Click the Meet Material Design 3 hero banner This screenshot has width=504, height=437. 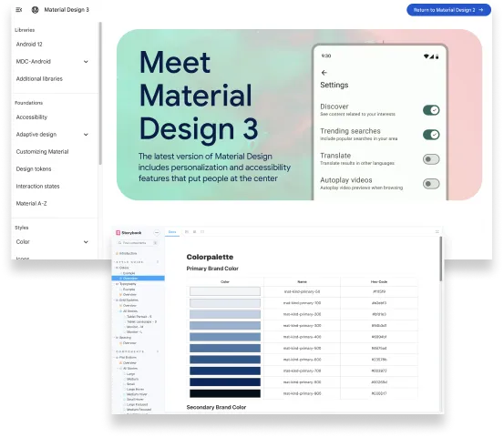click(299, 115)
